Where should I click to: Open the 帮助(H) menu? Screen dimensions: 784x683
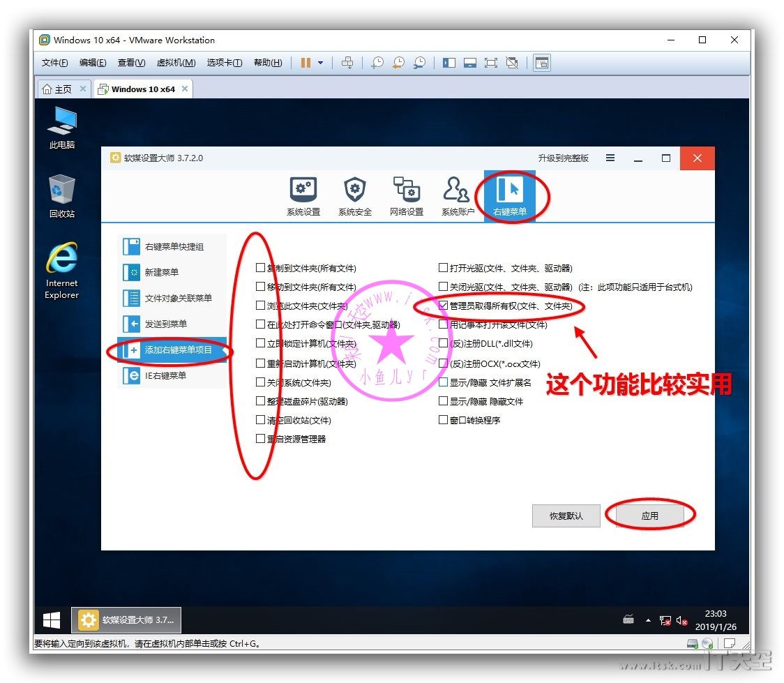[x=268, y=63]
